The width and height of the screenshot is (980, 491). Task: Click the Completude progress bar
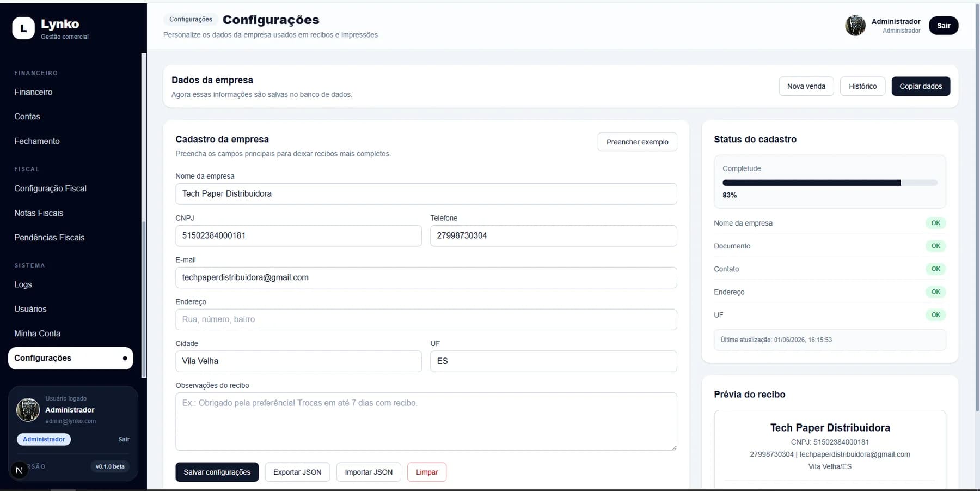click(x=830, y=183)
